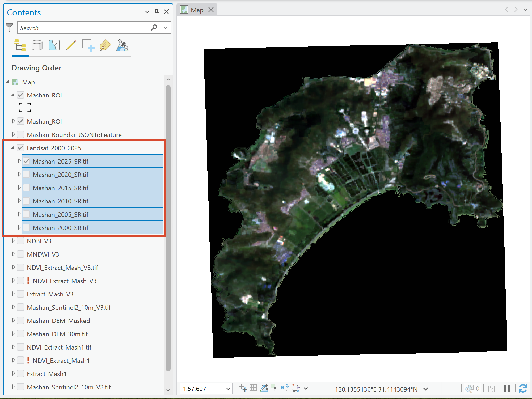Open the view tabs list dropdown
Screen dimensions: 532x399
[525, 10]
